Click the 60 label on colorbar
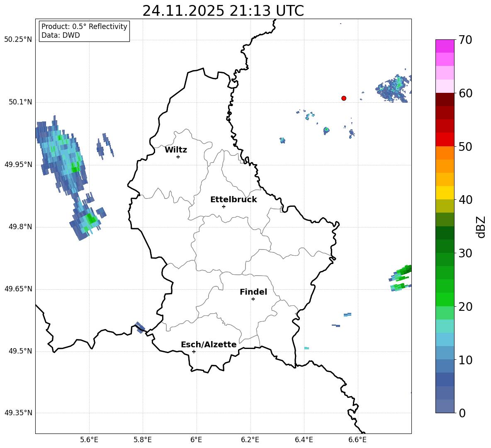This screenshot has height=448, width=491. coord(465,93)
